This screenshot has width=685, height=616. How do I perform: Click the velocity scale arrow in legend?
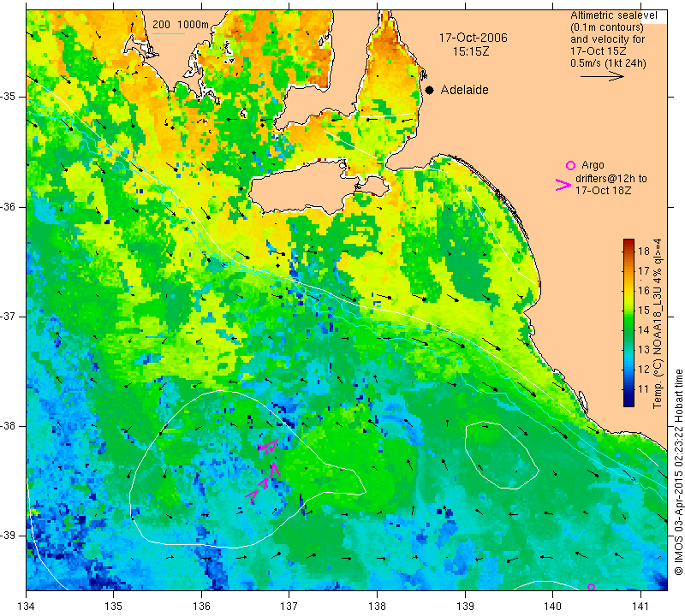pos(602,76)
